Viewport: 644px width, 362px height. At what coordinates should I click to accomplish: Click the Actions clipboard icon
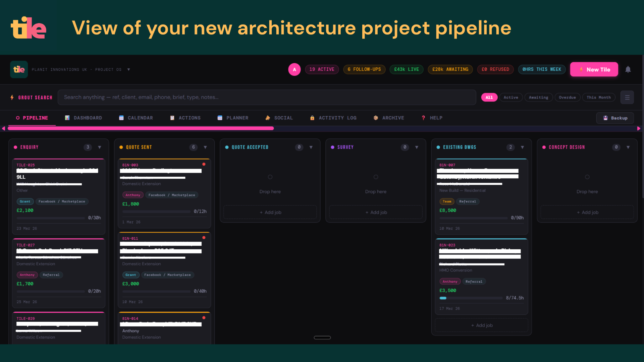[172, 118]
